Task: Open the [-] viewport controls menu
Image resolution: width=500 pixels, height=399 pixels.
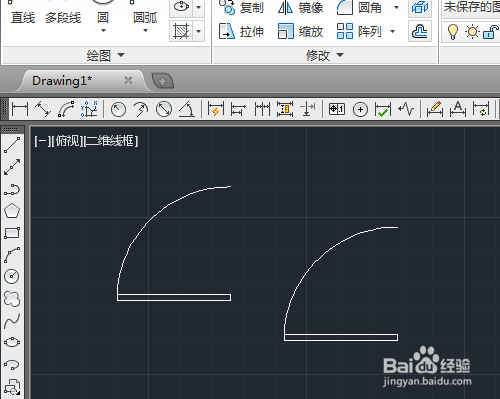Action: [x=42, y=141]
